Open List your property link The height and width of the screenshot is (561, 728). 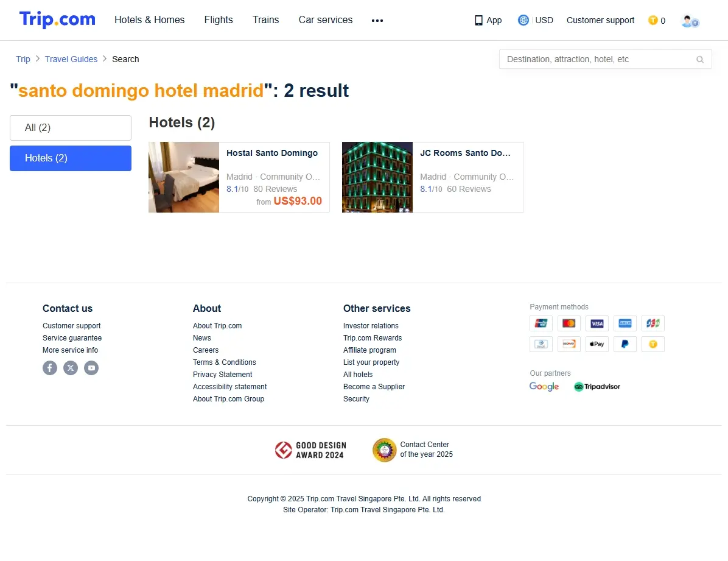point(371,362)
